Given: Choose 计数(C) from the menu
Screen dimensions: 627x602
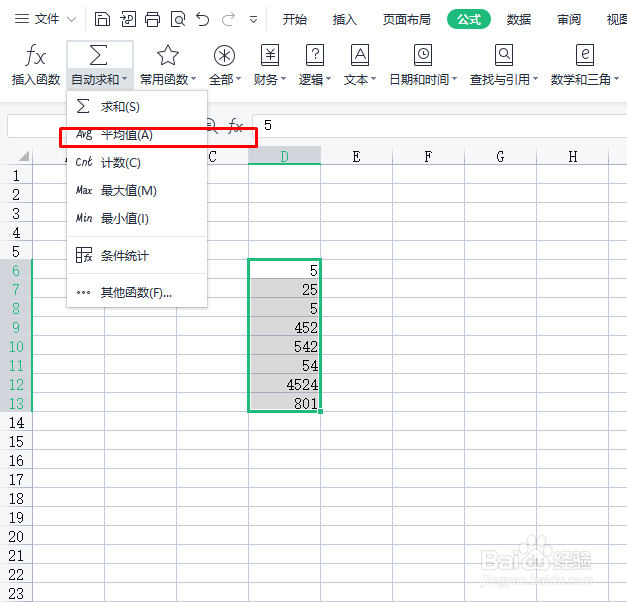Looking at the screenshot, I should click(x=137, y=163).
